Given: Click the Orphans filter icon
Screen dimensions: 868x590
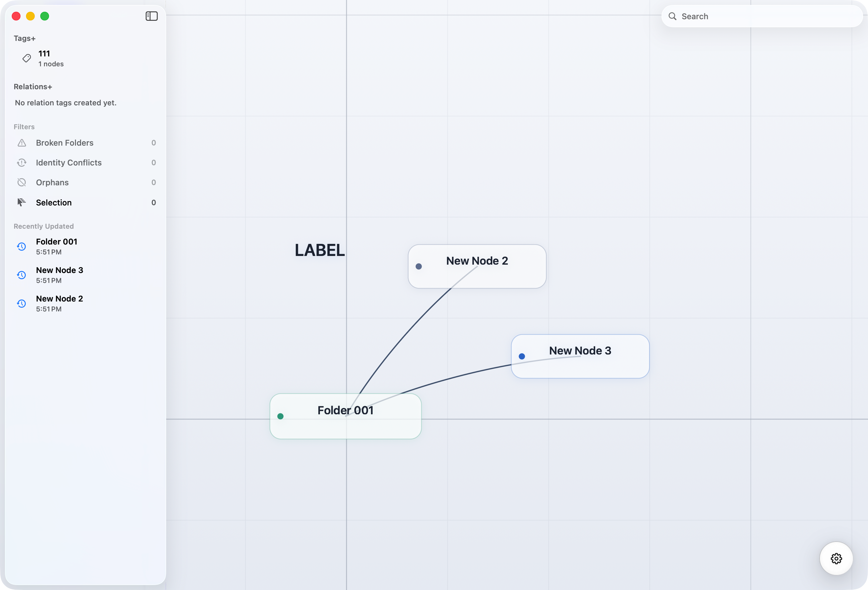Looking at the screenshot, I should 22,182.
